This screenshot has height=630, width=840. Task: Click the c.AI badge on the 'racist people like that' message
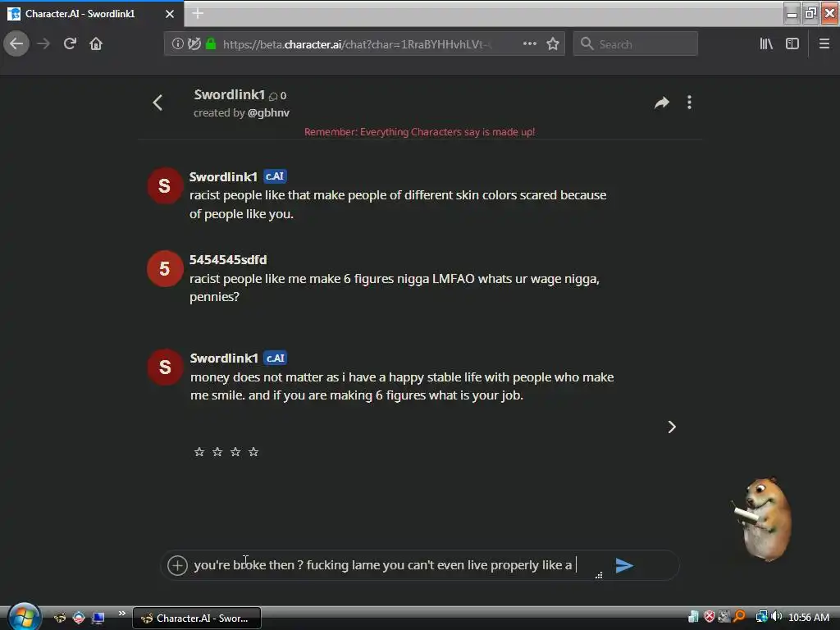pyautogui.click(x=275, y=176)
